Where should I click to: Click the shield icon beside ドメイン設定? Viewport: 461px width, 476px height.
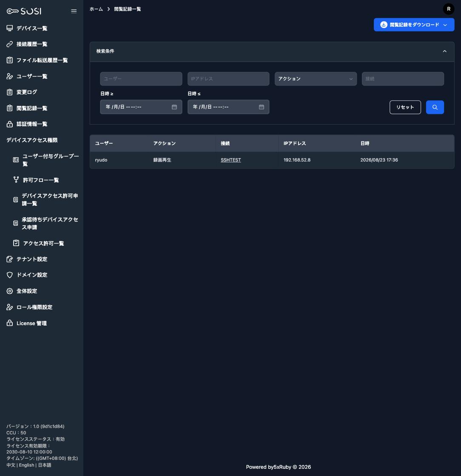[10, 275]
